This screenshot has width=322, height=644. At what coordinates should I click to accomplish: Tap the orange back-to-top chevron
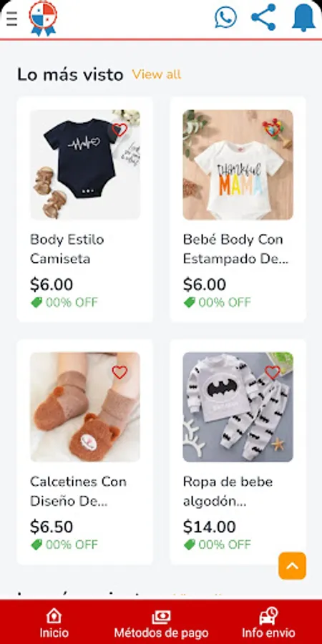pyautogui.click(x=292, y=565)
